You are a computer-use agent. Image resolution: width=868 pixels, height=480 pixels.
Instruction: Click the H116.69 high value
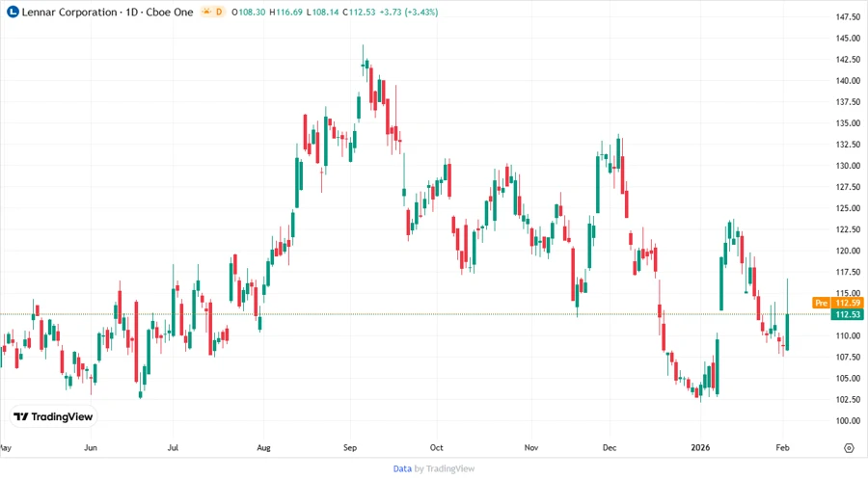[x=285, y=12]
